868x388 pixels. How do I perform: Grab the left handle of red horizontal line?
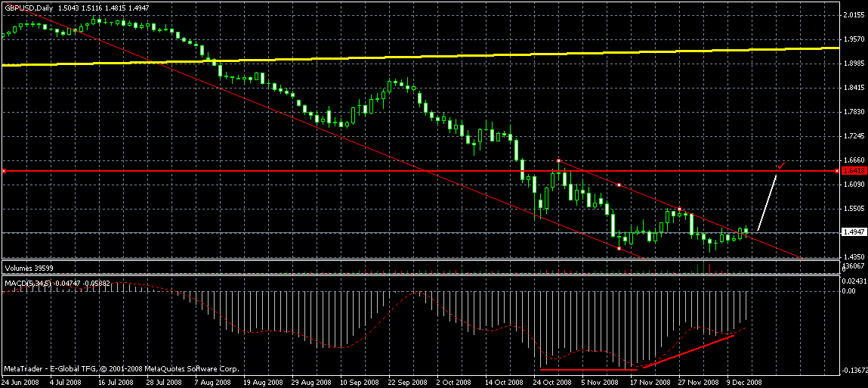[x=4, y=171]
